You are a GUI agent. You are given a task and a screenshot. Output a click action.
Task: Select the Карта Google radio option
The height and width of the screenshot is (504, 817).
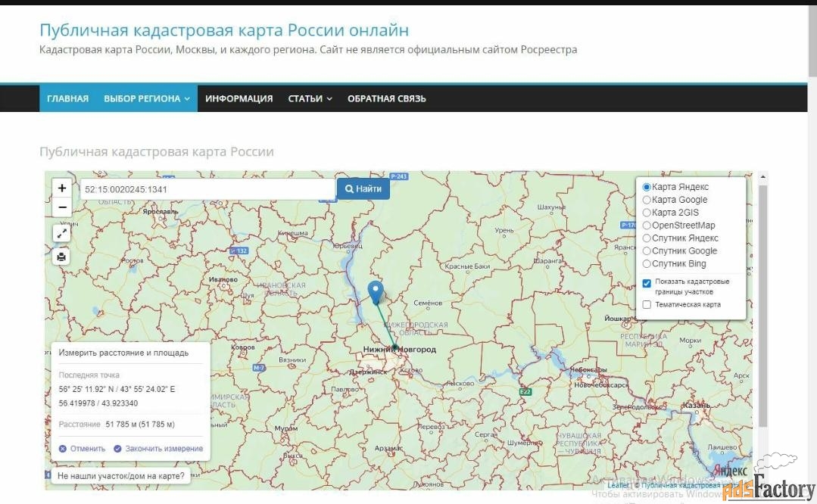(x=647, y=200)
